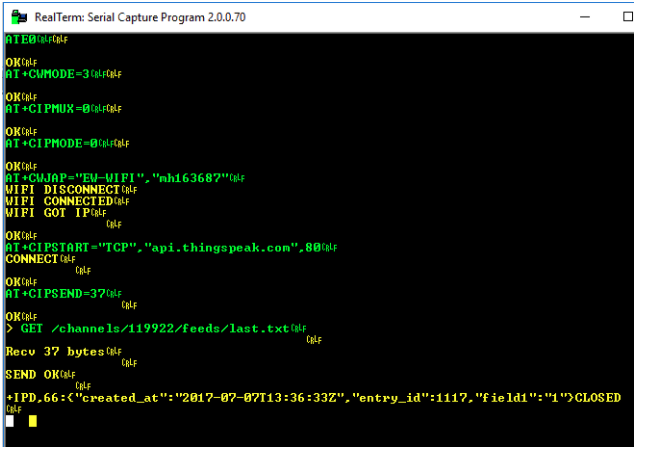Image resolution: width=646 pixels, height=476 pixels.
Task: Click the ATE0 command line in terminal
Action: point(22,39)
